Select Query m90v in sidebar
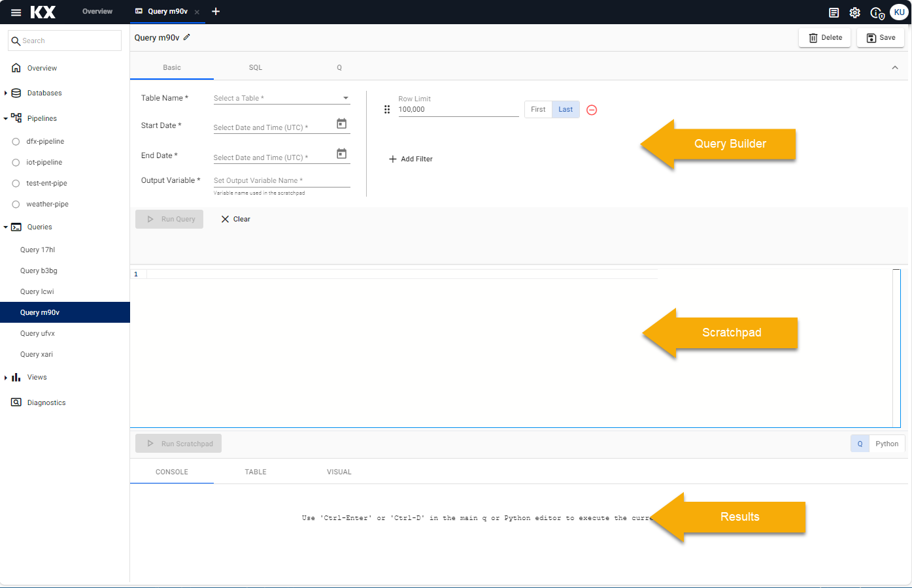This screenshot has width=912, height=588. (x=65, y=312)
